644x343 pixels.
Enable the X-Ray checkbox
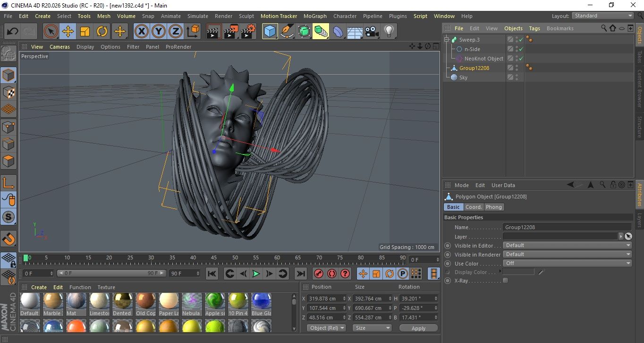(506, 281)
